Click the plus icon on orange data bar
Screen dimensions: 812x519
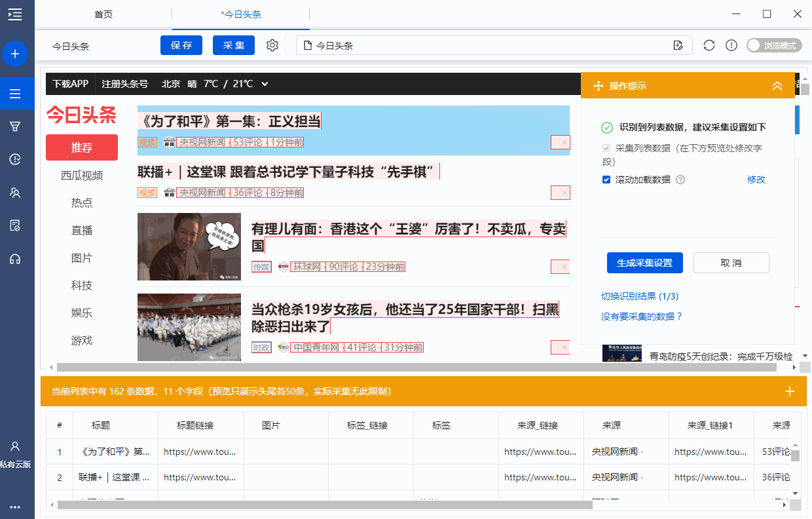tap(790, 391)
